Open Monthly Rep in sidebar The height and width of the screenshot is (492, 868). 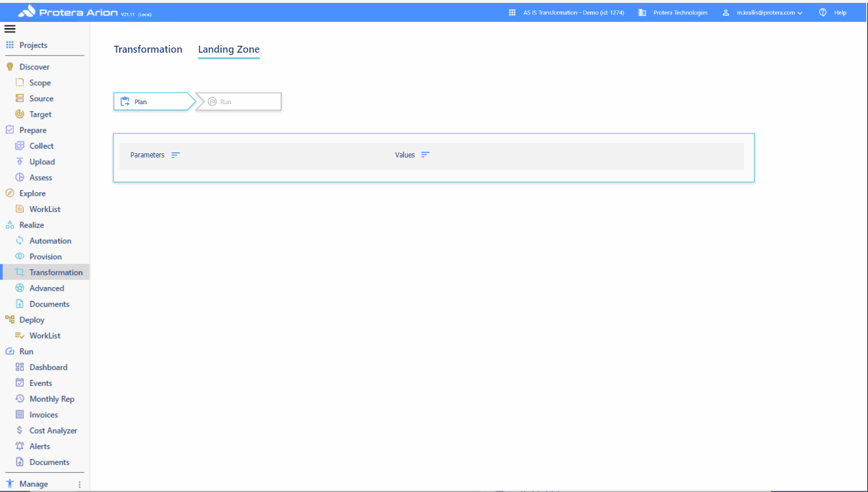[x=52, y=399]
